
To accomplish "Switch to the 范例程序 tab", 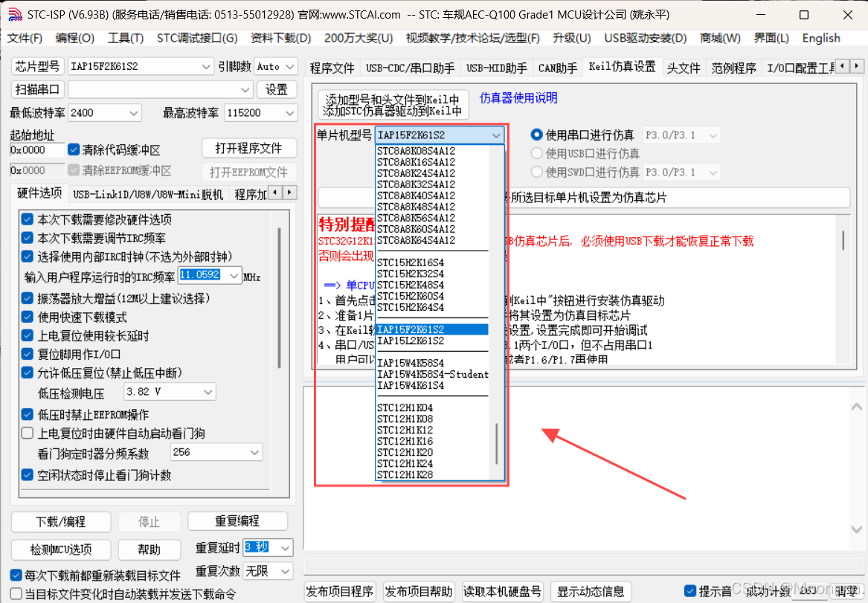I will click(x=733, y=68).
